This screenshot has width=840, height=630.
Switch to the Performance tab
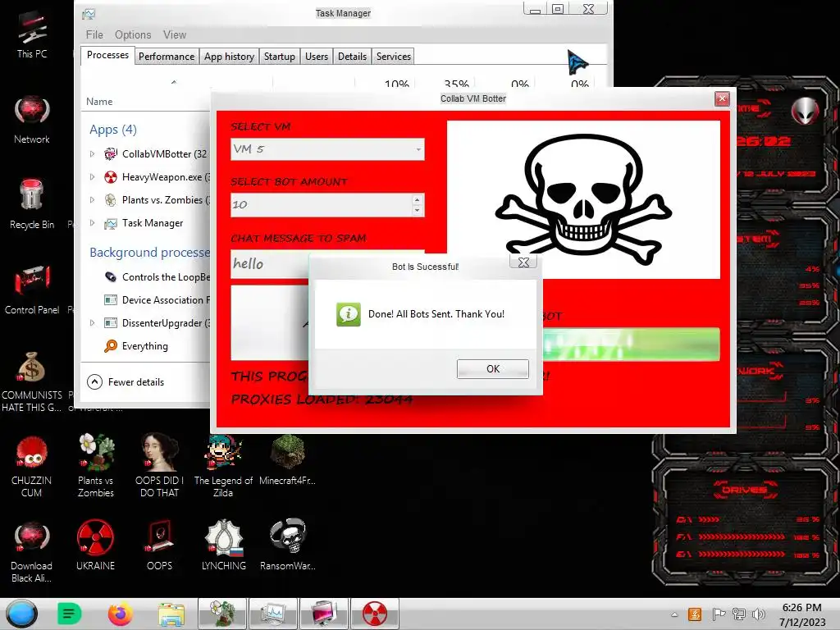(167, 57)
